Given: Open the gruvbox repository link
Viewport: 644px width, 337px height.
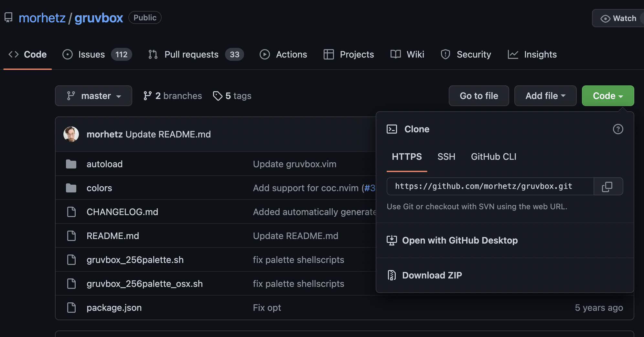Looking at the screenshot, I should coord(99,18).
